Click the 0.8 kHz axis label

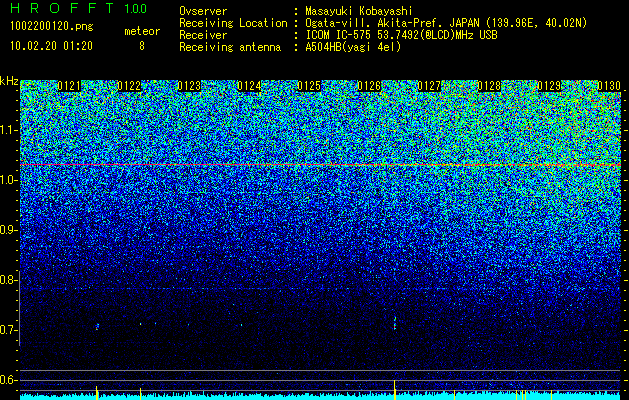[8, 280]
